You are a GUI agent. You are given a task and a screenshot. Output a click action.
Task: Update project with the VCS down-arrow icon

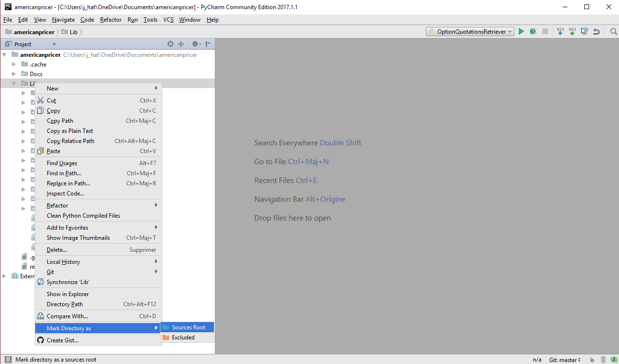tap(560, 31)
